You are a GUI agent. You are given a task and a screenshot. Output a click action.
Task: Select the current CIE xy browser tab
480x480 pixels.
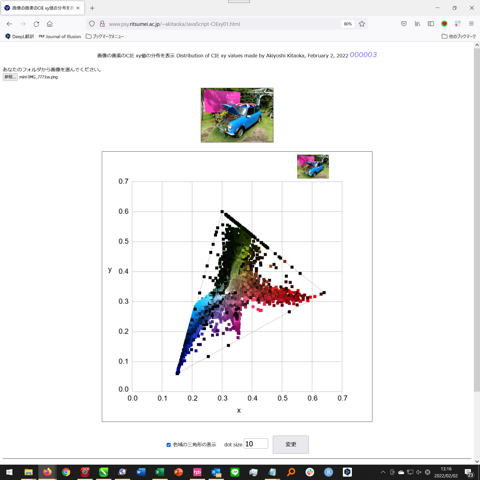[43, 8]
